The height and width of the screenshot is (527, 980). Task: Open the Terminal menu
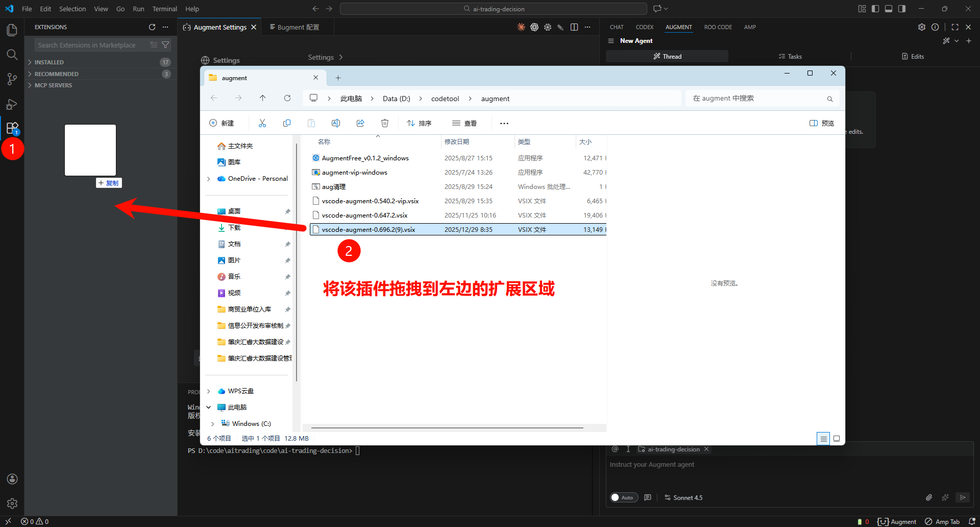(x=164, y=9)
